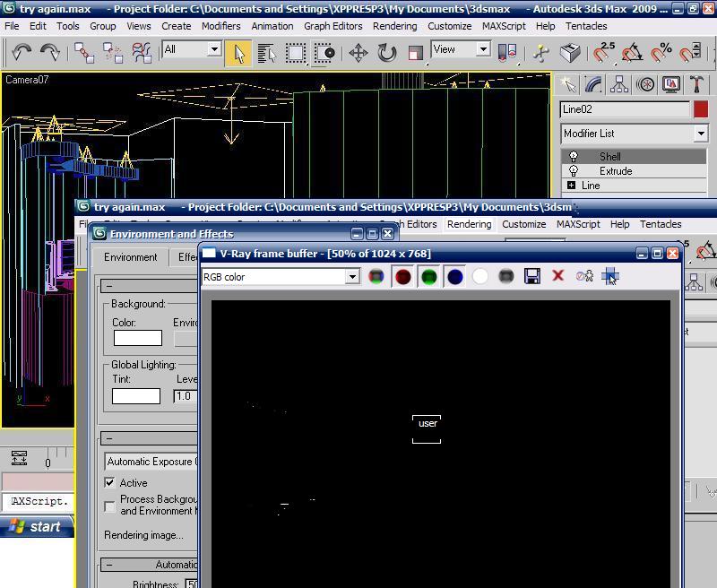
Task: Choose the Rectangular Selection Region icon
Action: (296, 53)
